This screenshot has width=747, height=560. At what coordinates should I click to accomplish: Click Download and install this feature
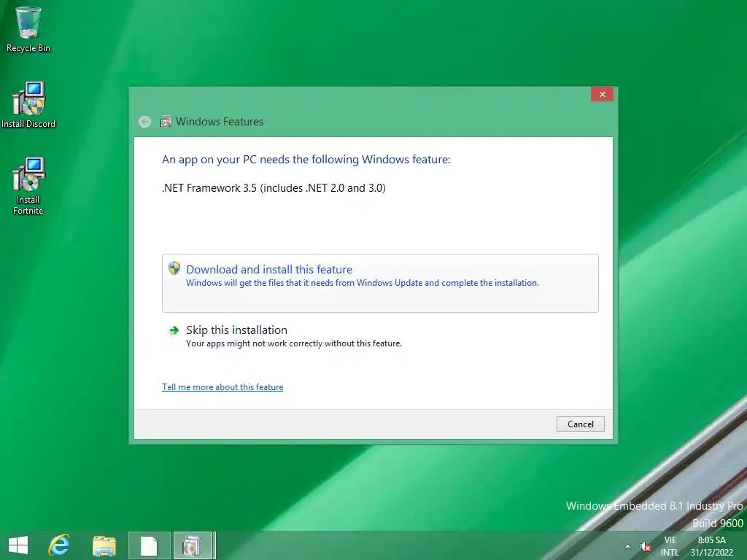pyautogui.click(x=380, y=284)
